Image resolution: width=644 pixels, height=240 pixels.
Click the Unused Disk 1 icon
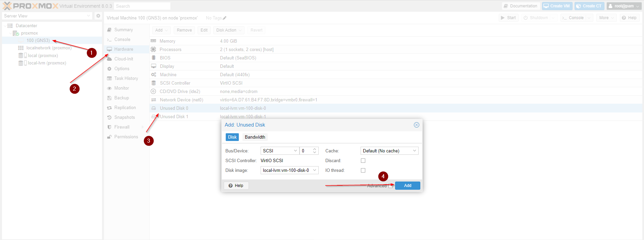coord(154,116)
